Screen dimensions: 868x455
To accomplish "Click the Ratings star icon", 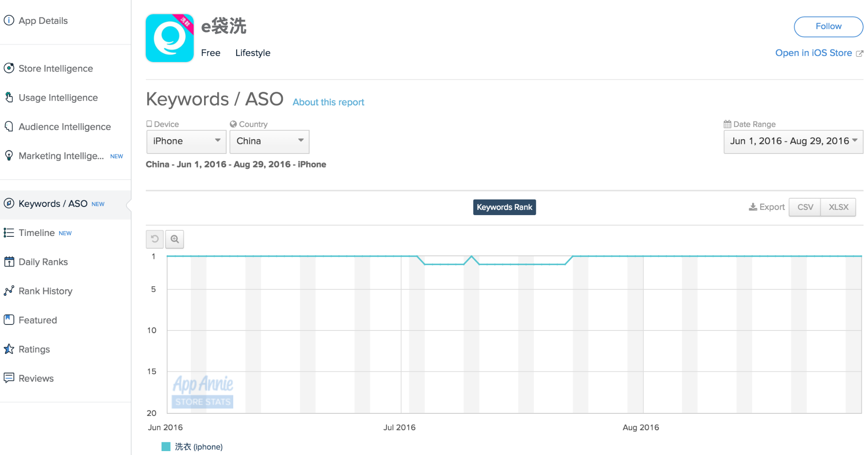I will 9,349.
